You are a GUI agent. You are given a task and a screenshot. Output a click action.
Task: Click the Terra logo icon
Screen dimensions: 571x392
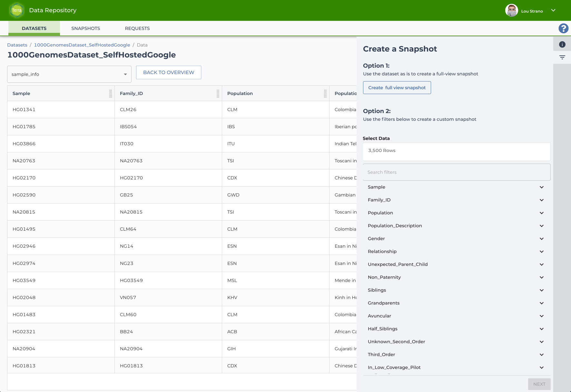coord(17,10)
